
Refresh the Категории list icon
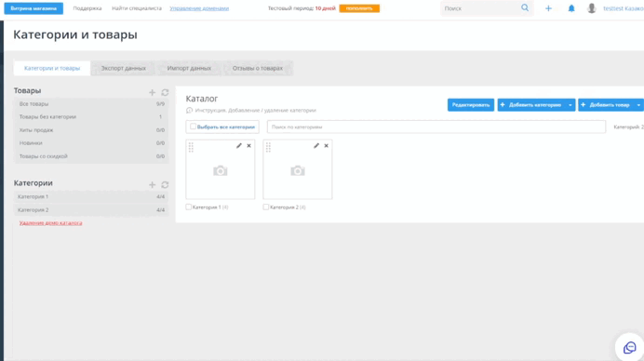point(165,185)
